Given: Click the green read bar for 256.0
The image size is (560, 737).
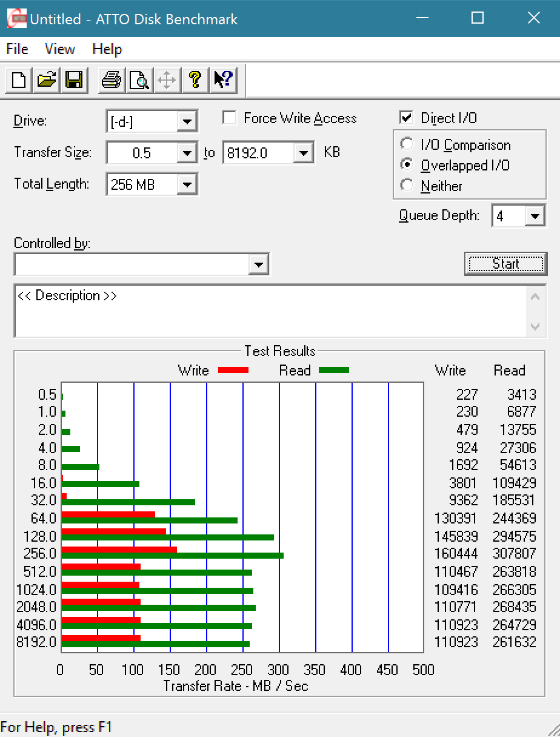Looking at the screenshot, I should point(173,556).
